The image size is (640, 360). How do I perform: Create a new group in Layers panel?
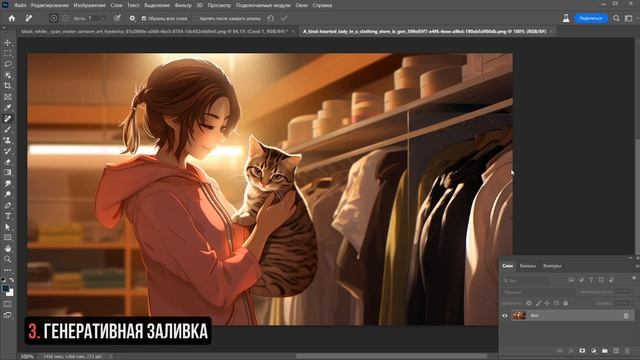click(605, 351)
